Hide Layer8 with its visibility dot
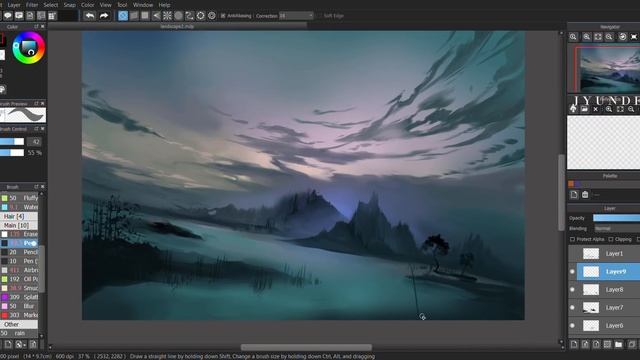 tap(572, 289)
